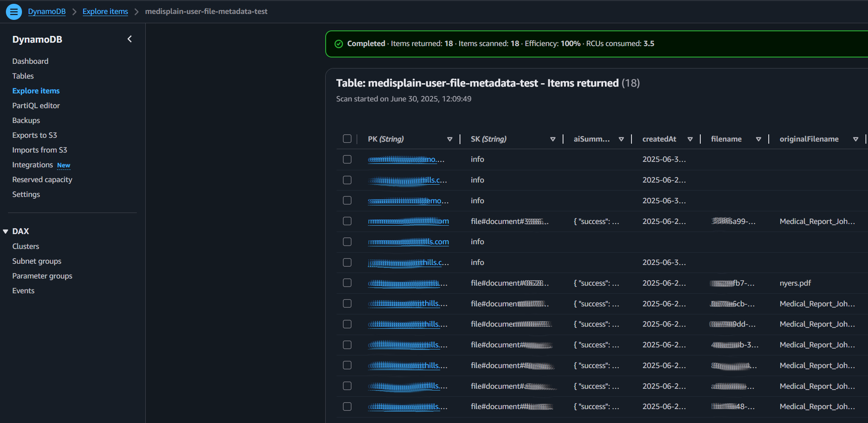Click the SK cell in the nyers.pdf row

click(x=510, y=283)
